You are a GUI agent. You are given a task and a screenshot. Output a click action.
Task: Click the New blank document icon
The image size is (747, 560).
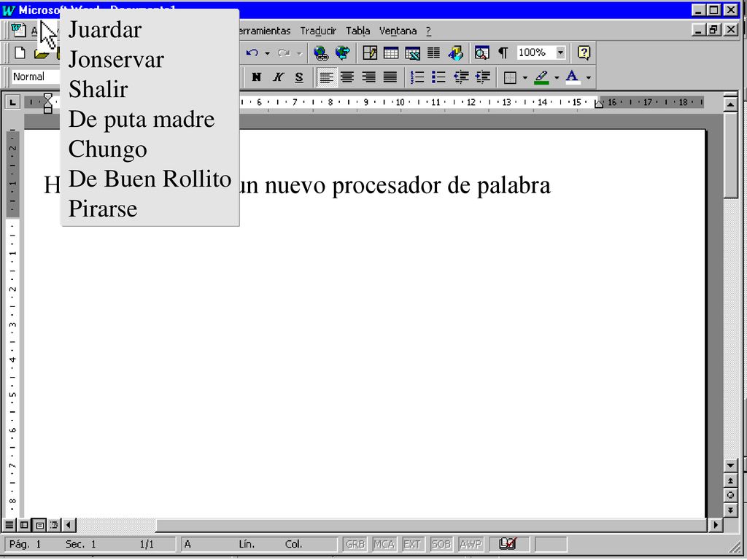(20, 52)
